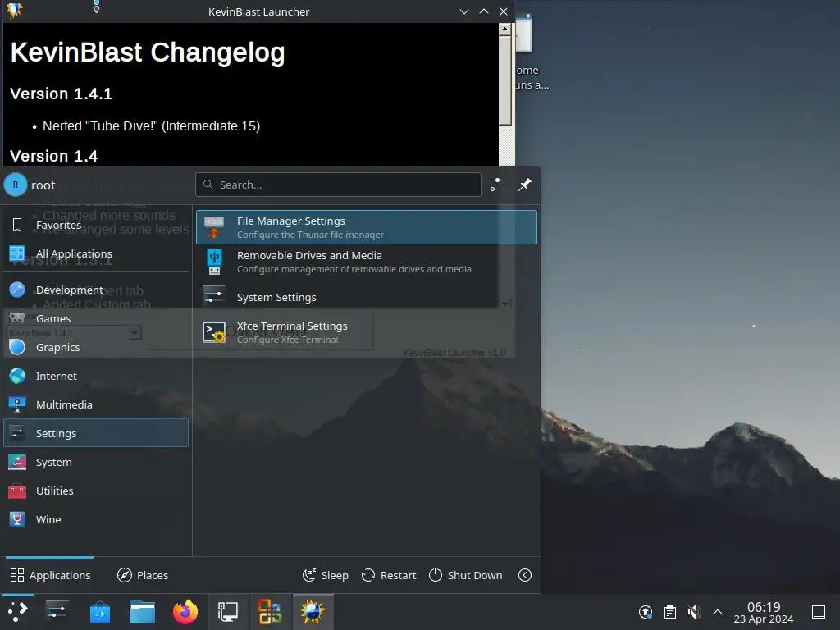This screenshot has height=630, width=840.
Task: Click the muted volume tray icon
Action: click(x=694, y=612)
